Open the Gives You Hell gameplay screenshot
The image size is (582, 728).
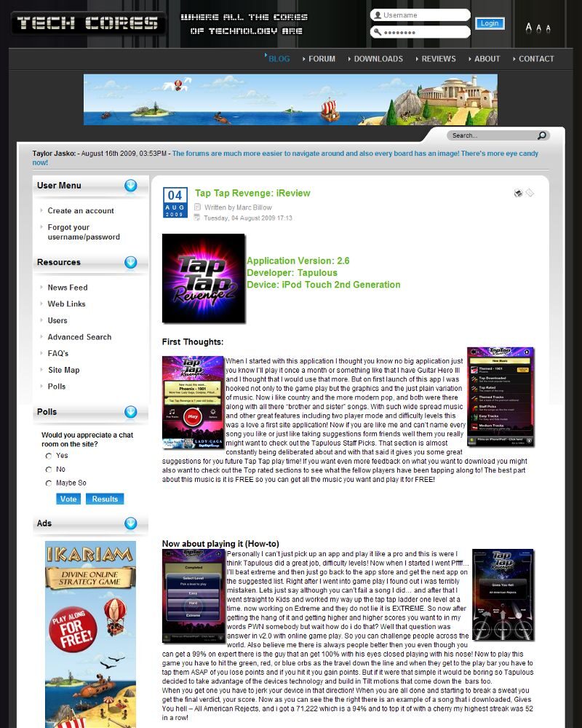(503, 595)
